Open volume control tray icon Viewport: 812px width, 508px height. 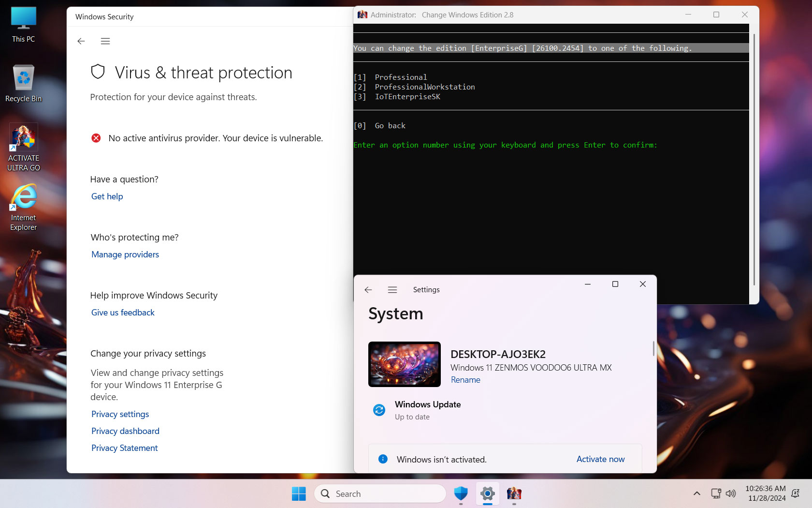click(x=731, y=494)
